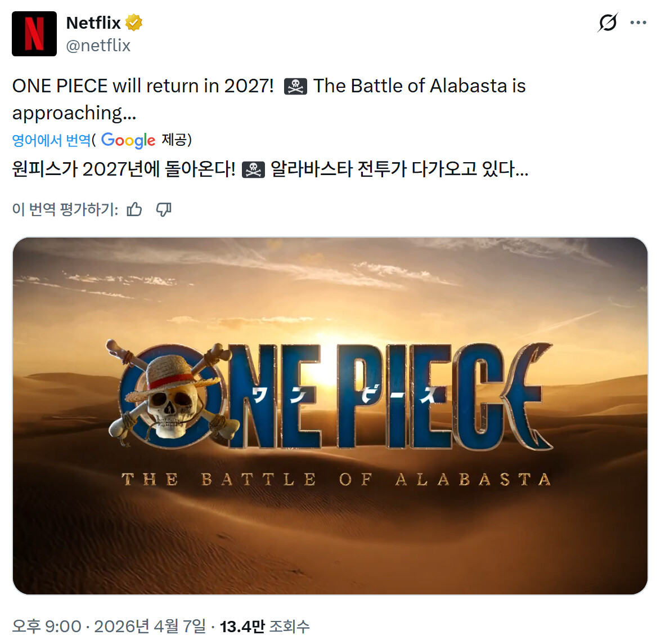Click the 이 번역 평가하기 label
This screenshot has height=644, width=661.
click(x=65, y=209)
